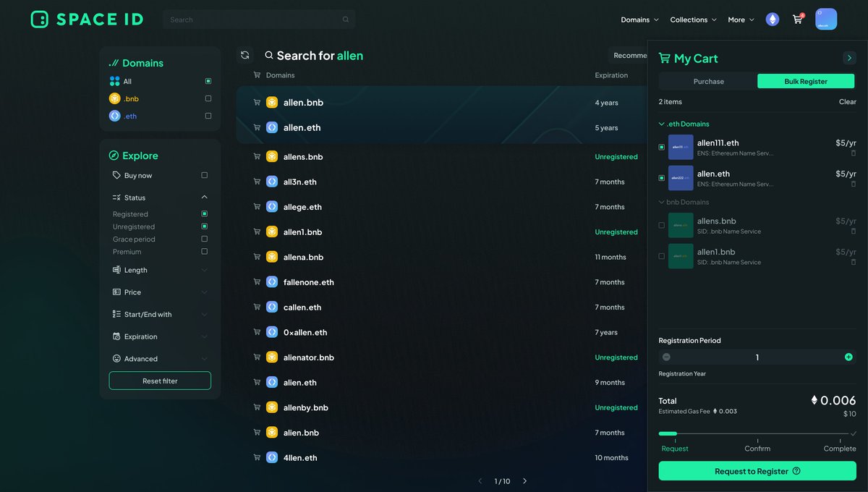Switch to the Purchase tab

click(709, 81)
